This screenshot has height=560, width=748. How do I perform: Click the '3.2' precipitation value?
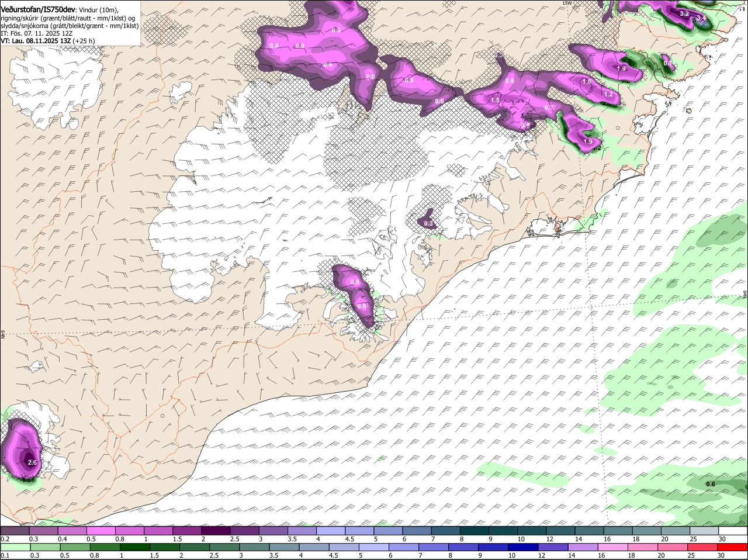(x=685, y=13)
